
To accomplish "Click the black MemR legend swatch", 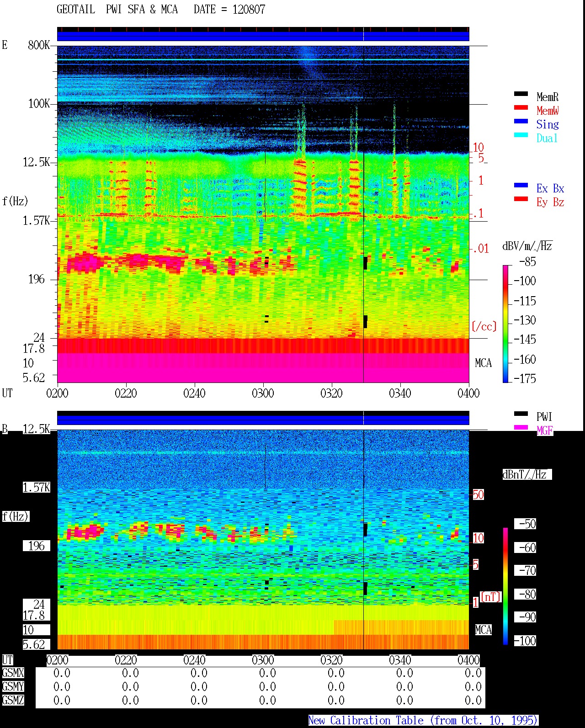I will (521, 94).
